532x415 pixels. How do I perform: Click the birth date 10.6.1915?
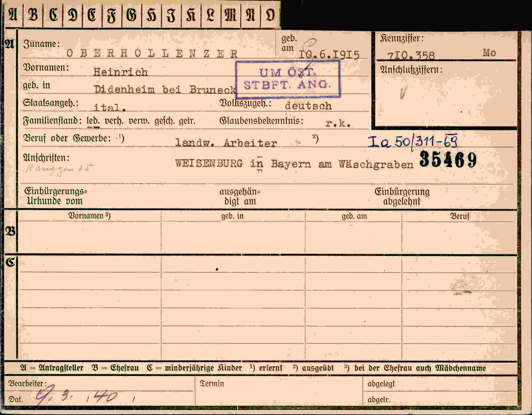point(329,55)
